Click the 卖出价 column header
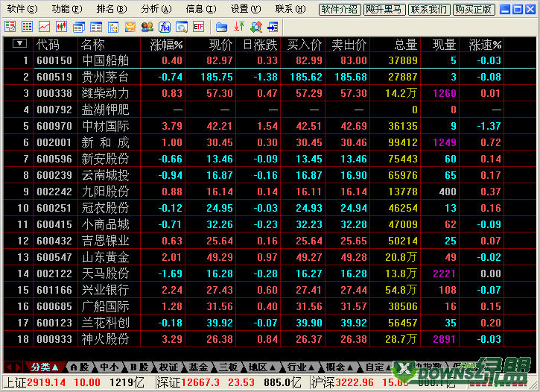540x392 pixels. click(349, 45)
